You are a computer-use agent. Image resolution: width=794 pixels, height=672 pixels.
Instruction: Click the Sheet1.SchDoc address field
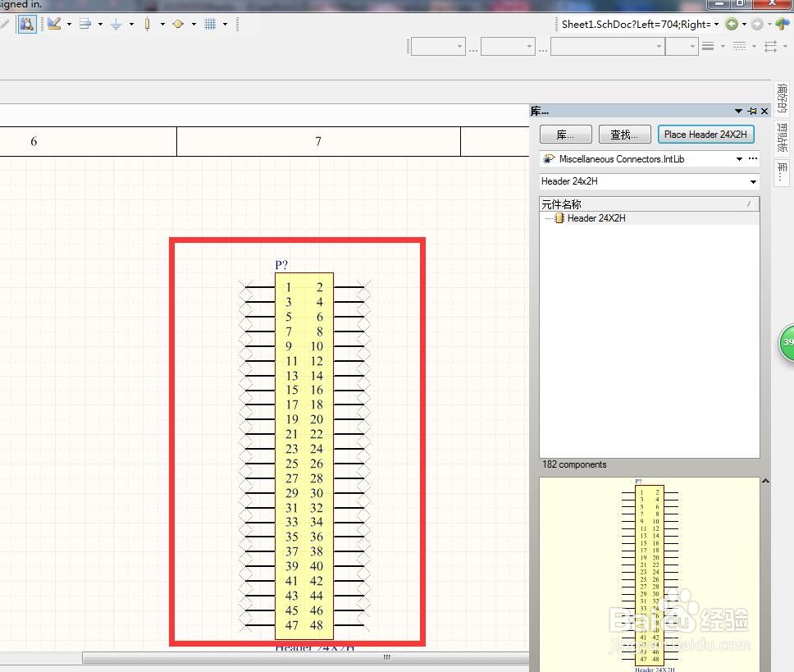point(636,24)
